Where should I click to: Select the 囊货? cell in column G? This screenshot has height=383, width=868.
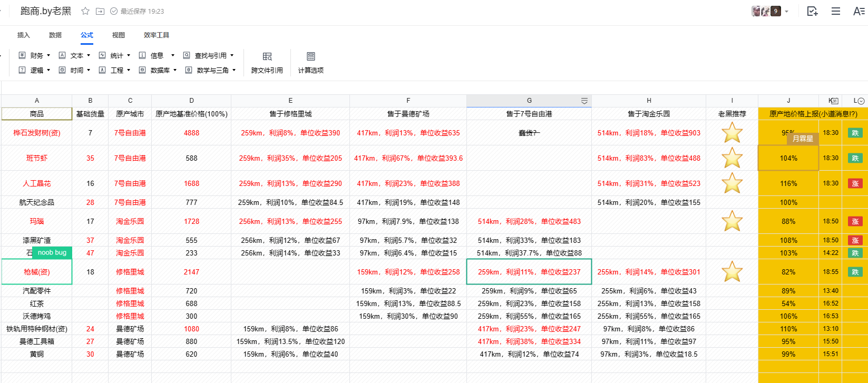tap(529, 133)
